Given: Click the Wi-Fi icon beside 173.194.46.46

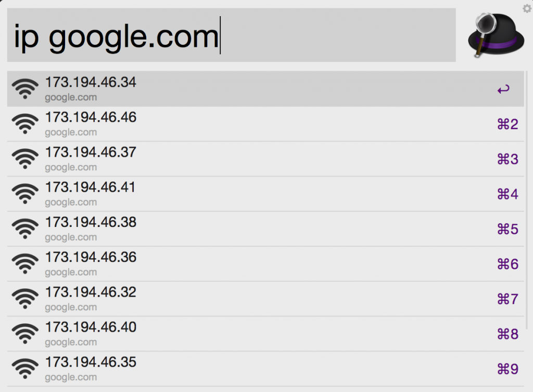Looking at the screenshot, I should pos(25,124).
